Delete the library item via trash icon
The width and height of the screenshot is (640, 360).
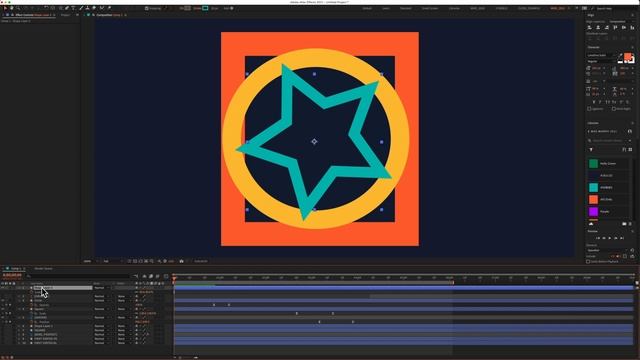point(630,224)
